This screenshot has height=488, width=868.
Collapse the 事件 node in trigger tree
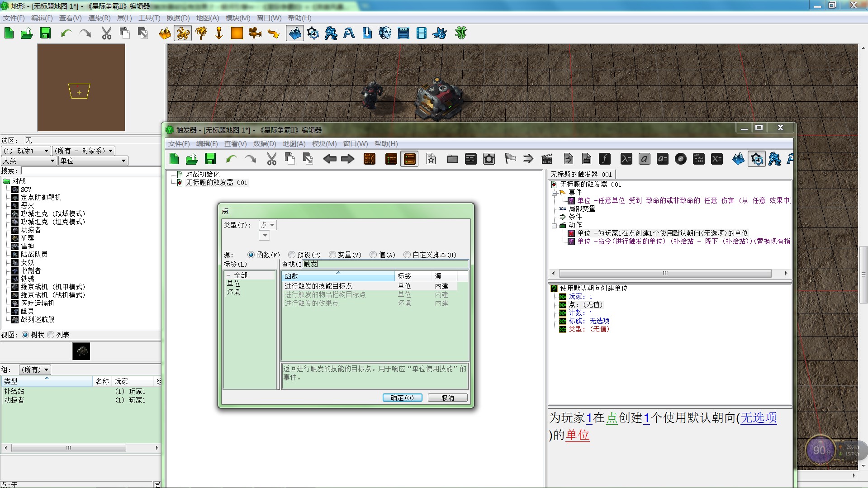click(x=554, y=193)
